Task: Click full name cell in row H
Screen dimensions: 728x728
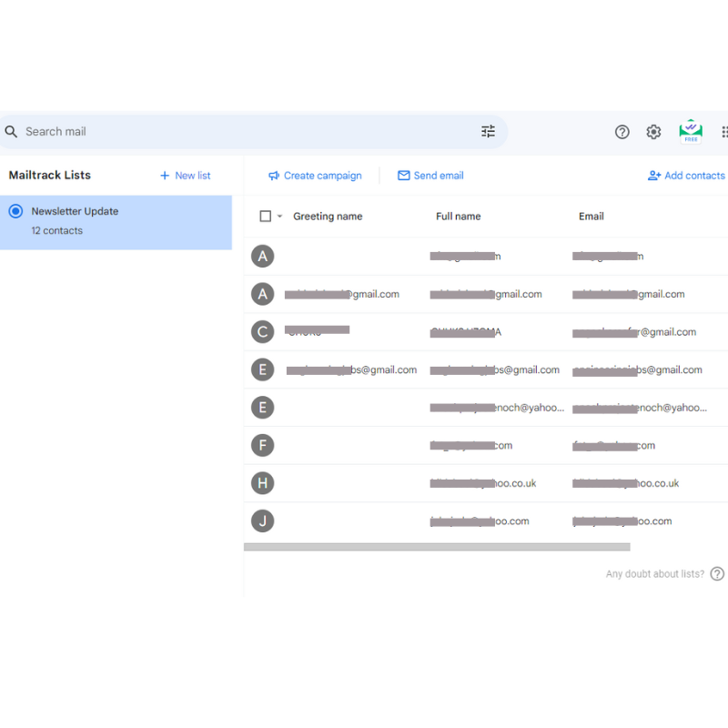Action: (x=483, y=484)
